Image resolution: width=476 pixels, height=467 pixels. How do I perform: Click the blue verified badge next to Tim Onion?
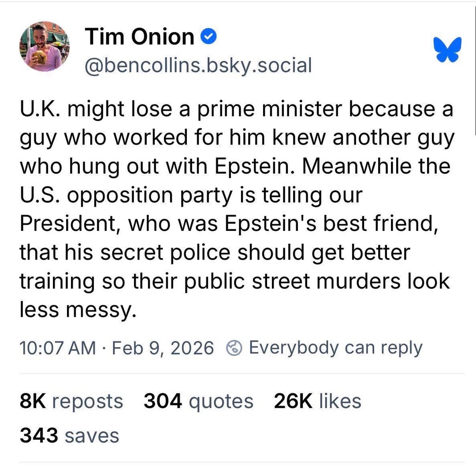[208, 37]
